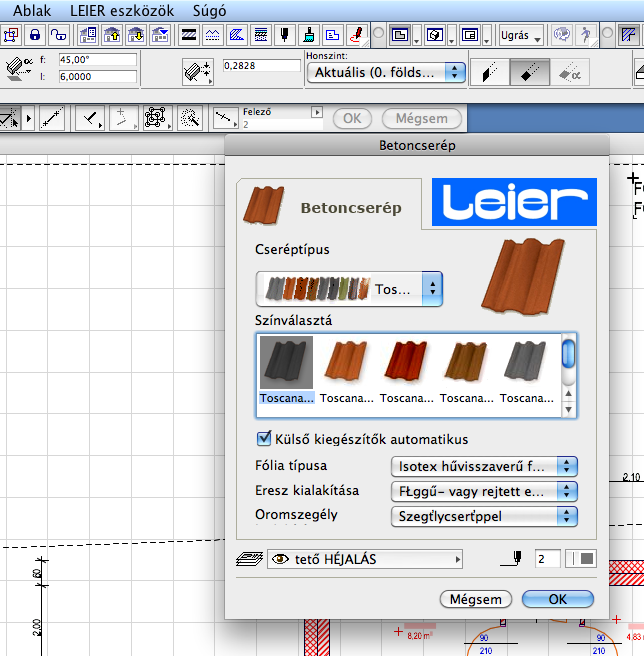This screenshot has height=656, width=644.
Task: Click the diagonal guide line icon
Action: click(52, 118)
